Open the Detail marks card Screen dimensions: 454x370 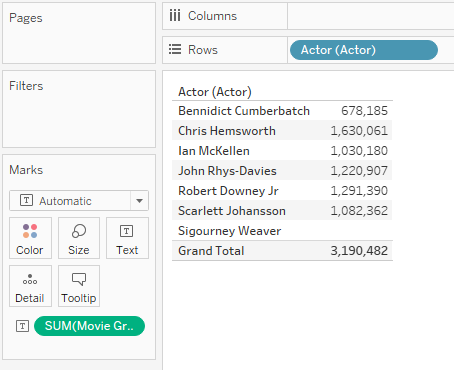point(30,286)
